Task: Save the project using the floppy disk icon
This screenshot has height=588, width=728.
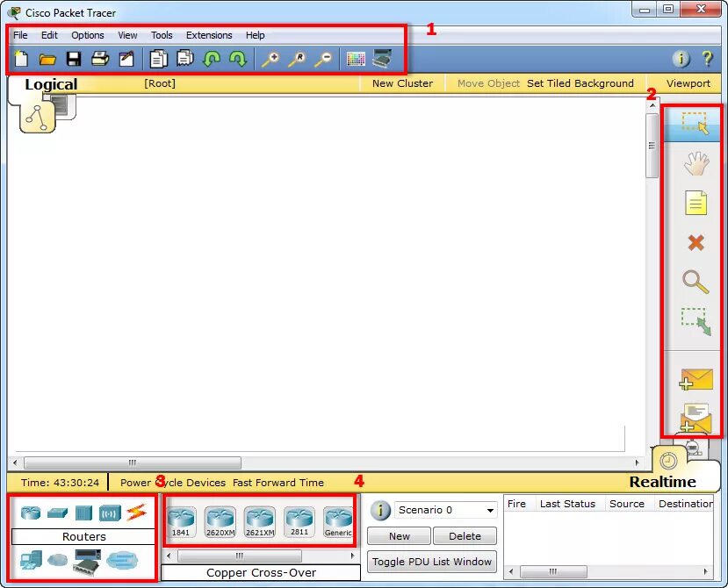Action: click(74, 59)
